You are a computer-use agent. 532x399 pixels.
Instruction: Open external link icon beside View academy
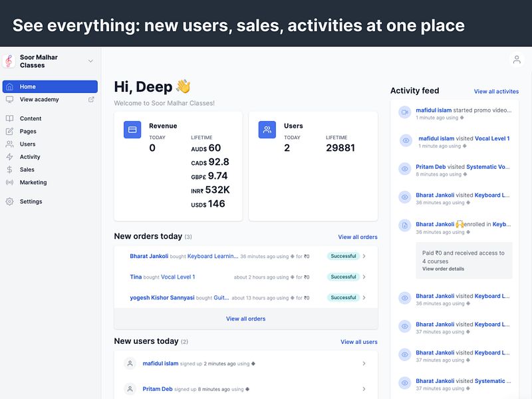(x=91, y=99)
